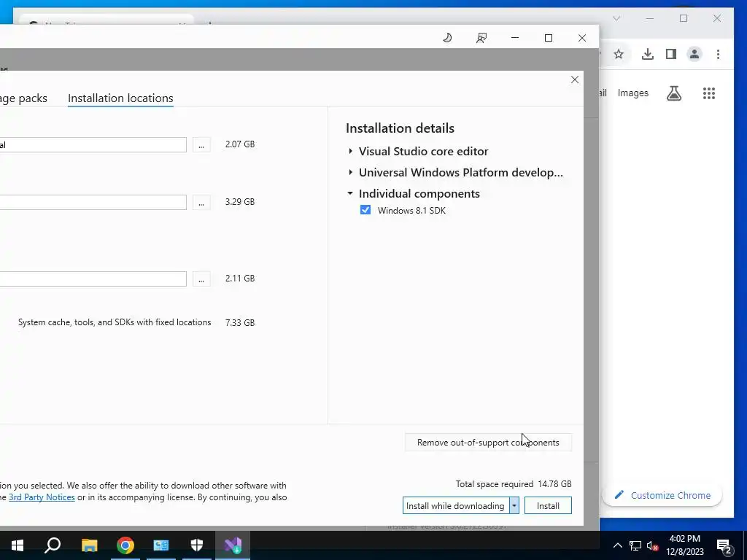747x560 pixels.
Task: Expand the Visual Studio core editor section
Action: point(351,151)
